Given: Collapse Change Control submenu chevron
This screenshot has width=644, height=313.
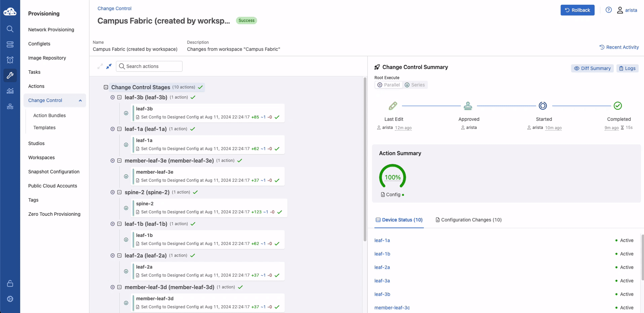Looking at the screenshot, I should tap(80, 101).
